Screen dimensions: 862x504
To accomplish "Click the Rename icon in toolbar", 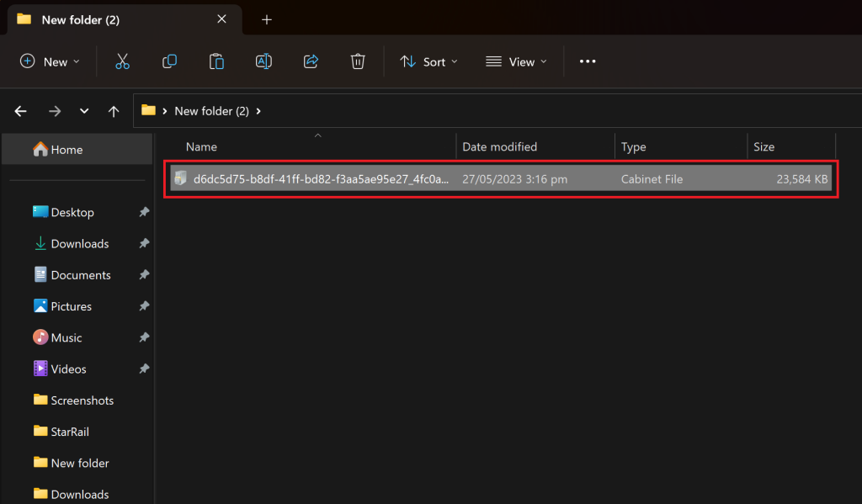I will point(263,61).
